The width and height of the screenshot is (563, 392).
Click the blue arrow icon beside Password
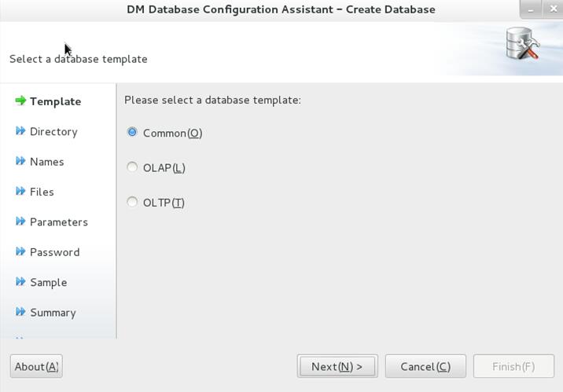point(20,251)
